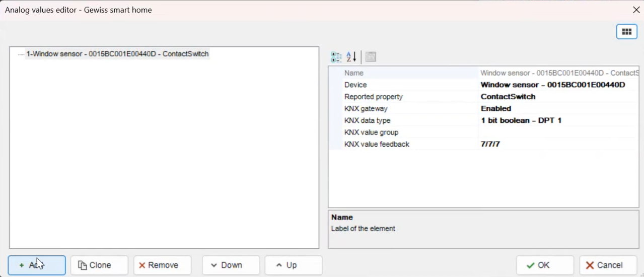644x277 pixels.
Task: Click the red X icon on Remove
Action: (142, 265)
